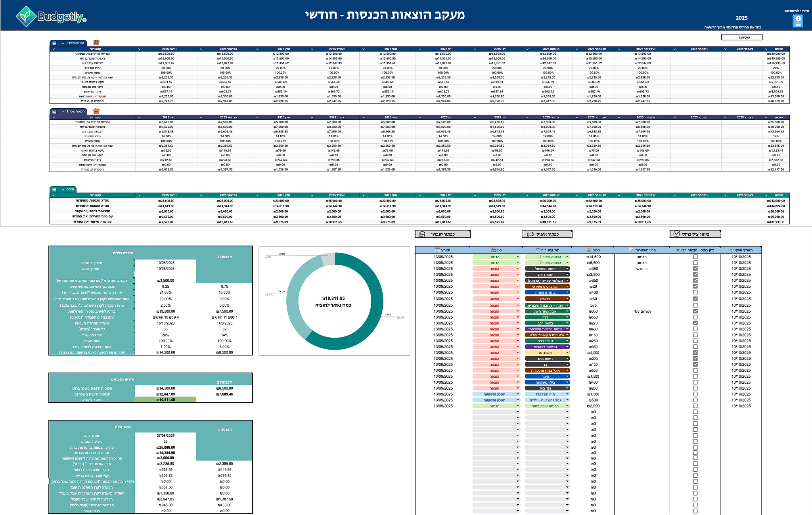Open the סיכום table tab menu
Image resolution: width=812 pixels, height=515 pixels.
(x=63, y=190)
